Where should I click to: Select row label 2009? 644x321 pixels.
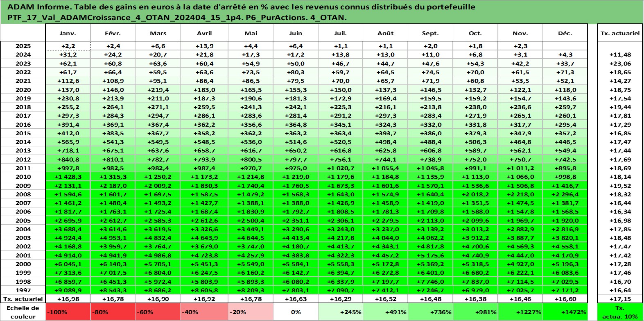click(x=23, y=185)
